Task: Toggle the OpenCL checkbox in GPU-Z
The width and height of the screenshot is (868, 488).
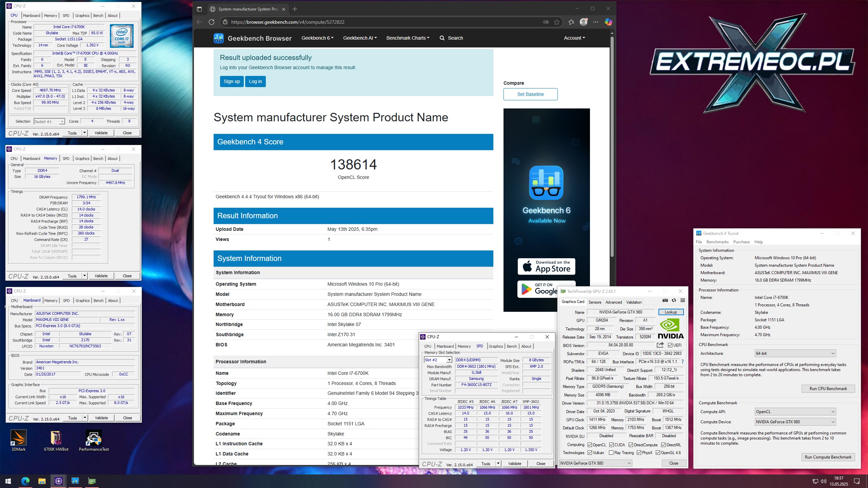Action: [590, 445]
